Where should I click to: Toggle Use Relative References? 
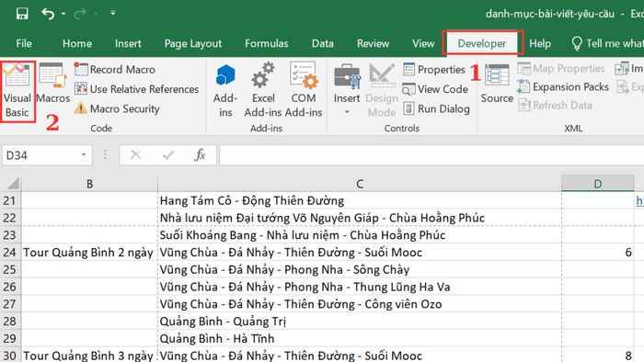[137, 89]
